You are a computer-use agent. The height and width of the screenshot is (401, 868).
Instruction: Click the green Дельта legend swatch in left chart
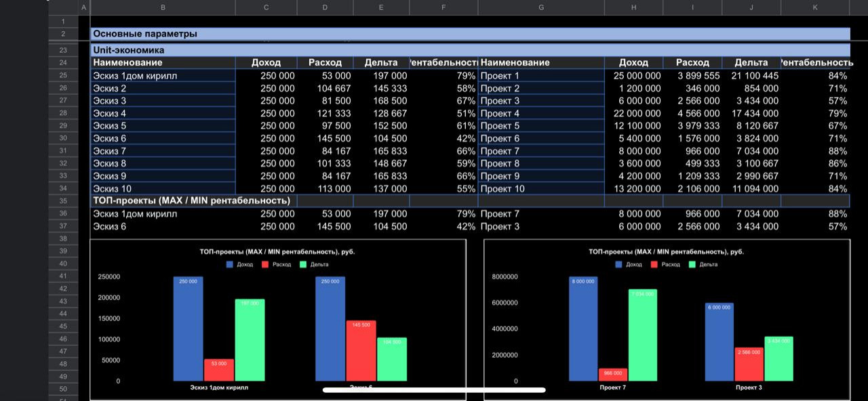[x=304, y=265]
